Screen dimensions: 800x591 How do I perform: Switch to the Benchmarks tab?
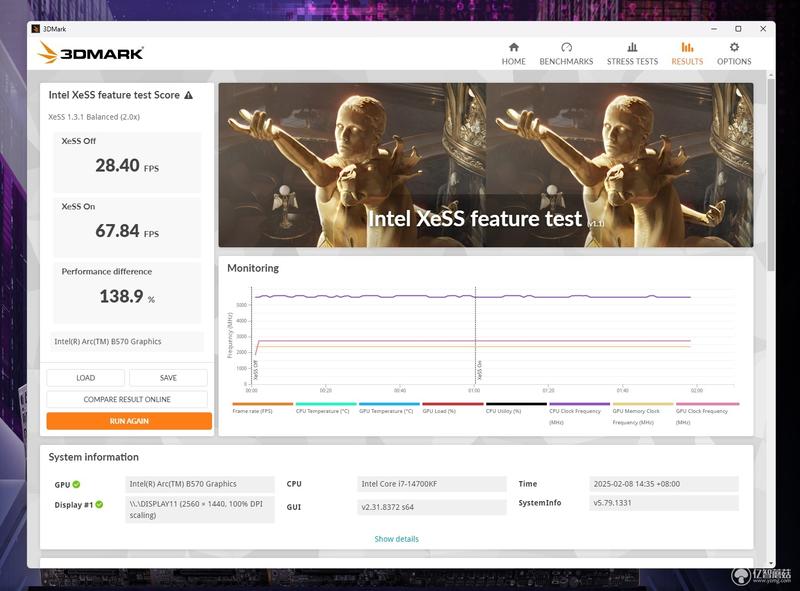click(566, 54)
